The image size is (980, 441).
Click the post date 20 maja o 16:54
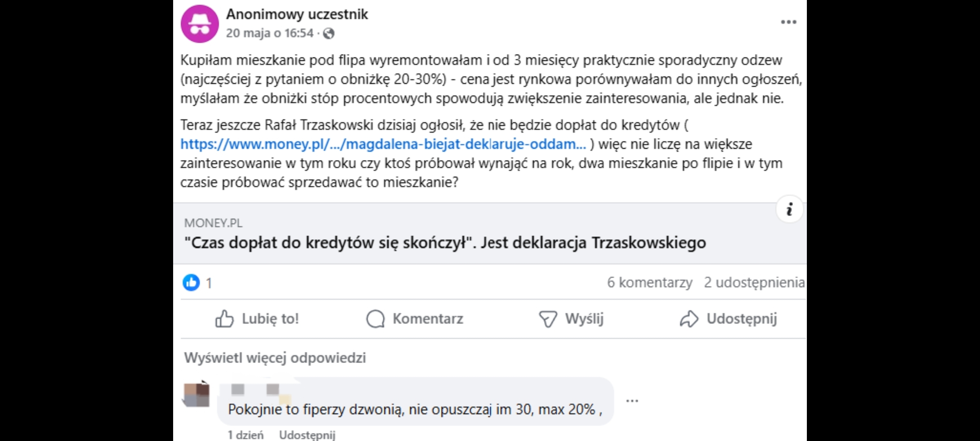(x=269, y=33)
